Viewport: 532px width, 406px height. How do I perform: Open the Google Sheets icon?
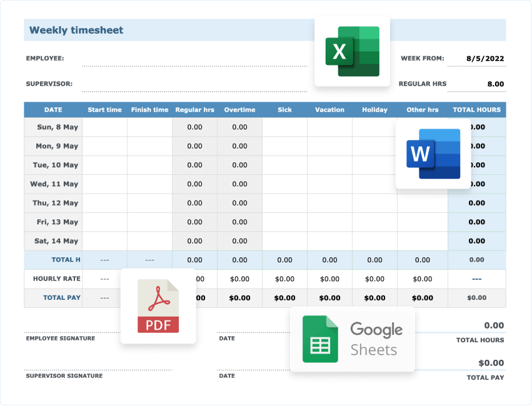[321, 339]
